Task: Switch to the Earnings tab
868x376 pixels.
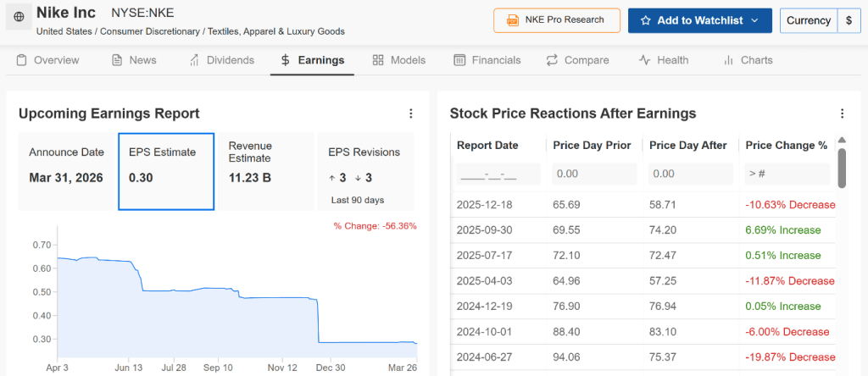Action: (312, 60)
